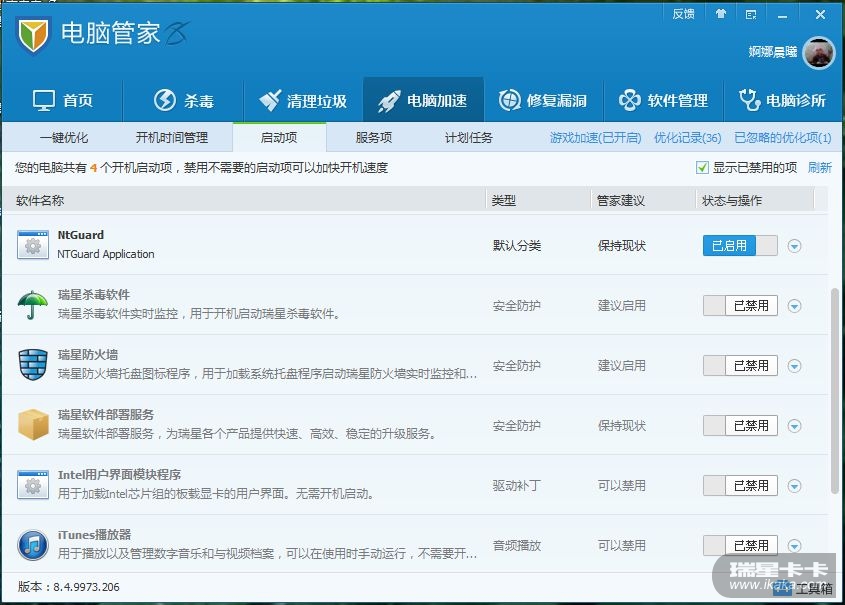
Task: Click version text 8.4.9973.206
Action: coord(86,587)
